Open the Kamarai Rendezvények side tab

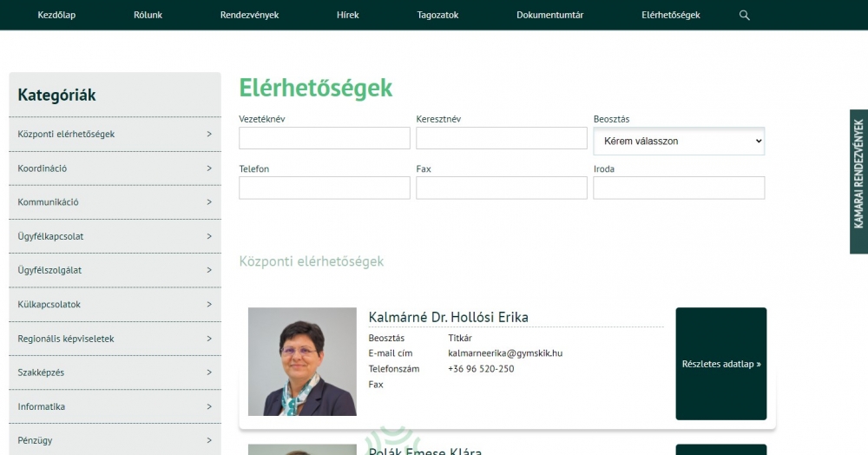point(858,181)
